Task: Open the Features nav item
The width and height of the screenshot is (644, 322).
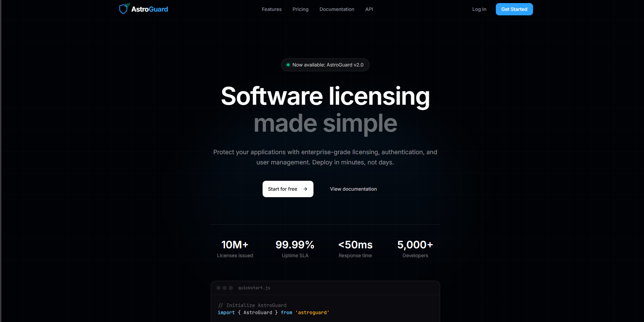Action: (271, 9)
